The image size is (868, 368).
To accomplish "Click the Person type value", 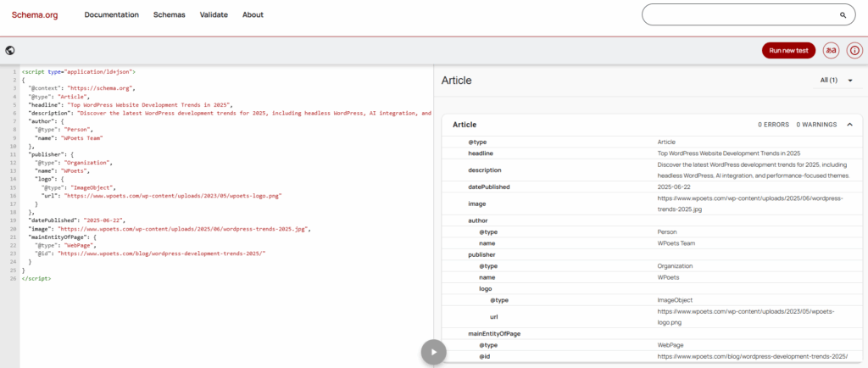I will pos(666,231).
